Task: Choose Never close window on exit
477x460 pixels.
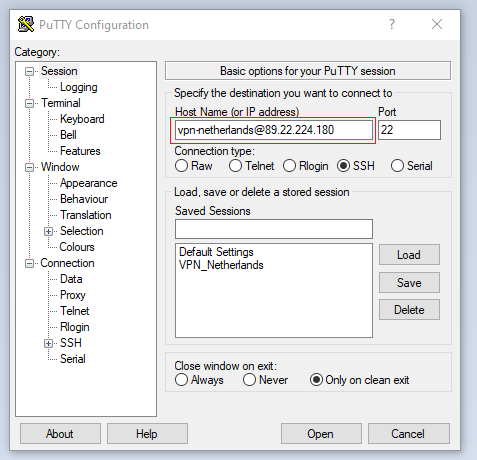Action: click(249, 380)
